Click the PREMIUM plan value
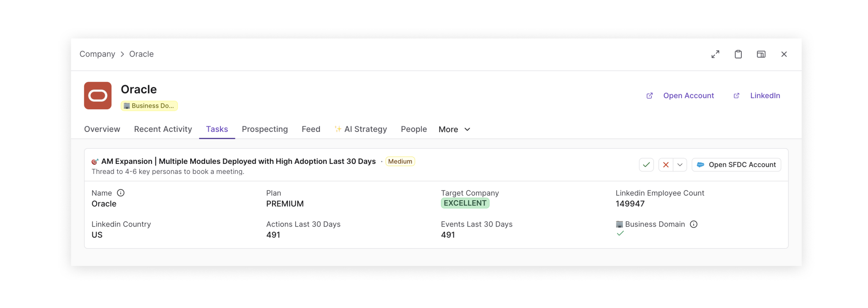 (285, 204)
